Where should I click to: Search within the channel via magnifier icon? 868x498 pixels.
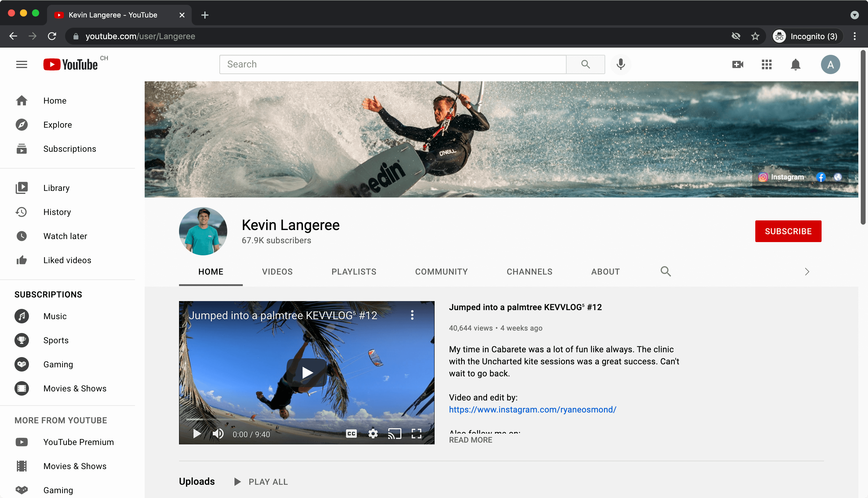pyautogui.click(x=665, y=272)
